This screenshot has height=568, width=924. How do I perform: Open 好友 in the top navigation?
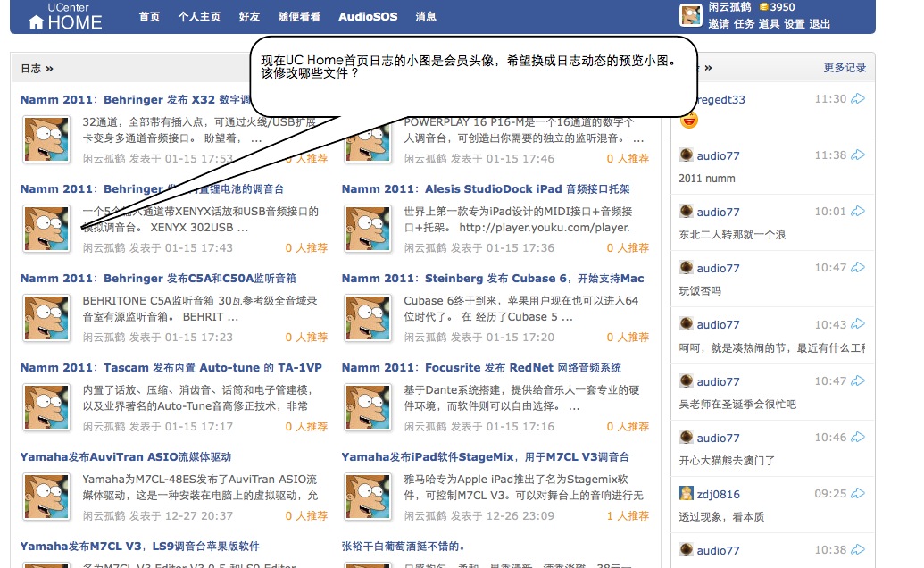pyautogui.click(x=249, y=16)
